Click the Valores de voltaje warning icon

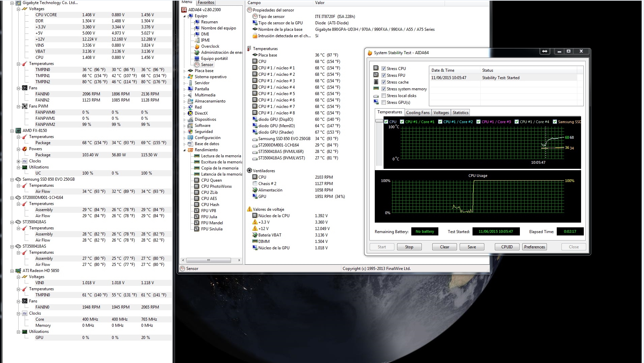coord(250,209)
